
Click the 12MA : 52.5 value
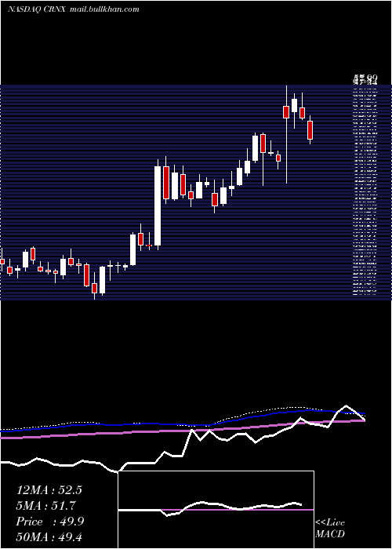click(49, 490)
